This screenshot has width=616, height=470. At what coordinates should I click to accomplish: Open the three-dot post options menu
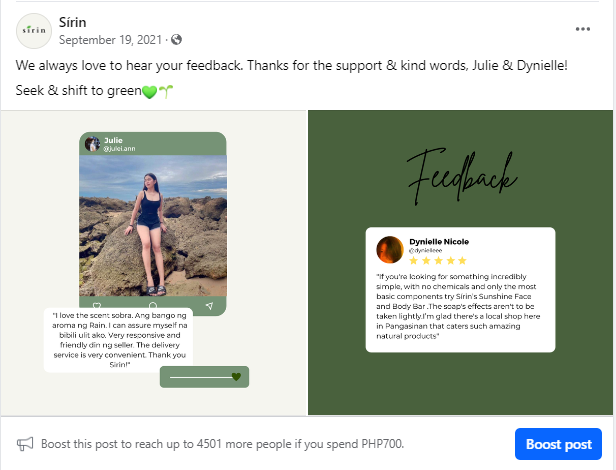(584, 30)
